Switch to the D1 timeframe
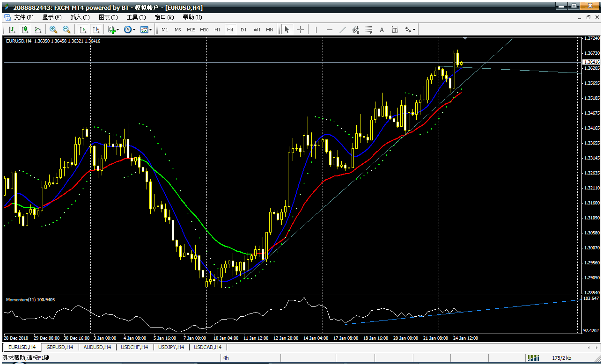The width and height of the screenshot is (603, 364). click(x=243, y=29)
